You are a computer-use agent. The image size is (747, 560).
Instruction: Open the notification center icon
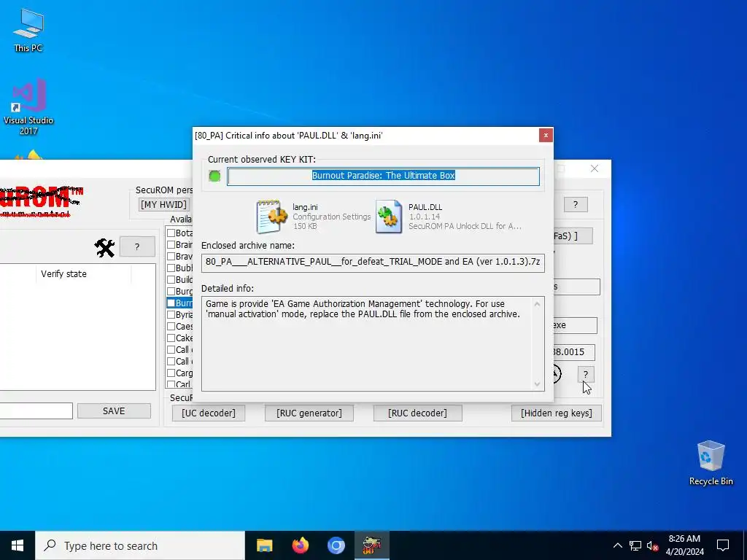[x=723, y=545]
